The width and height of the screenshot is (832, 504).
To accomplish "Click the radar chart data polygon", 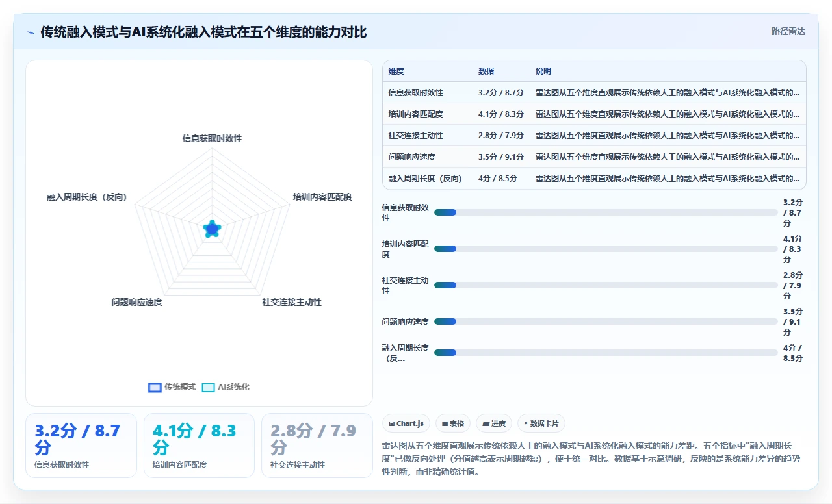I will click(x=212, y=229).
